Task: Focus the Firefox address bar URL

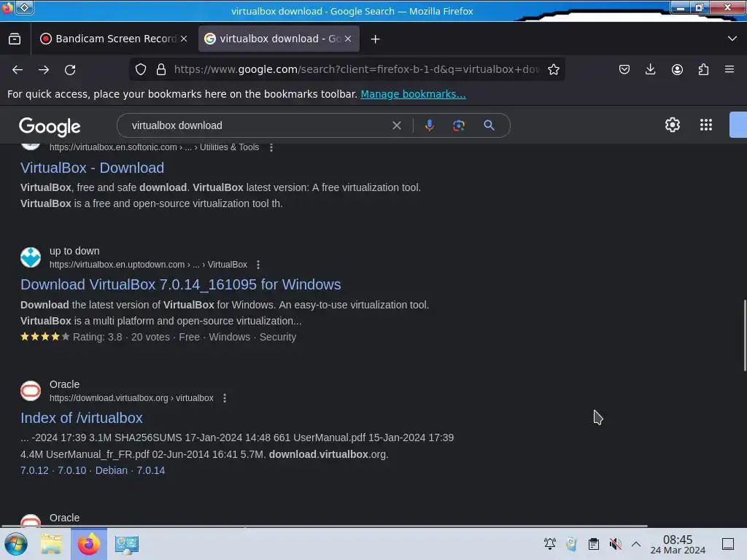Action: pyautogui.click(x=356, y=69)
